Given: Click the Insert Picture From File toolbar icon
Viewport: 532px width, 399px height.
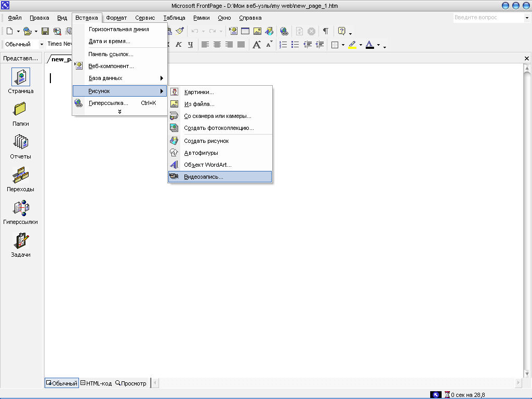Looking at the screenshot, I should (258, 31).
